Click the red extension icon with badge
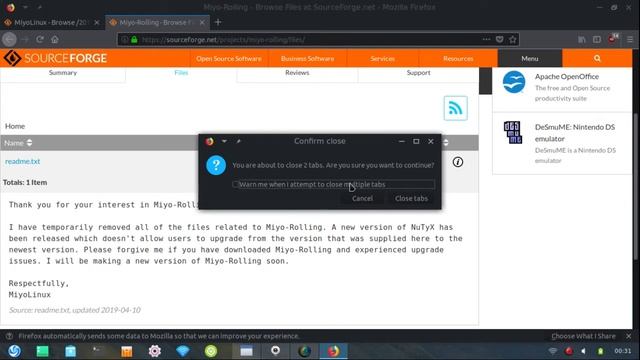The image size is (640, 360). coord(613,39)
